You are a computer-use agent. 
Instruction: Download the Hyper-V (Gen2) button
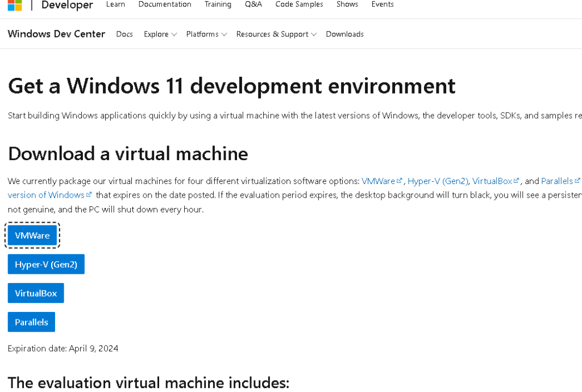46,264
